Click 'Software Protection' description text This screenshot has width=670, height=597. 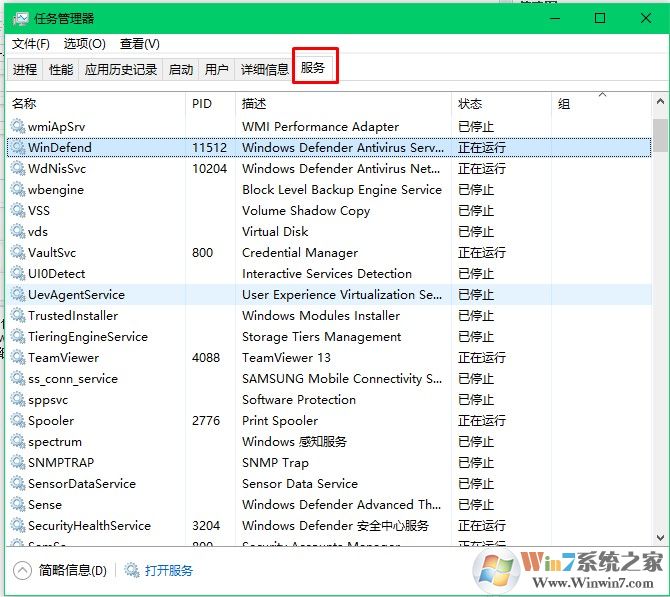[299, 400]
